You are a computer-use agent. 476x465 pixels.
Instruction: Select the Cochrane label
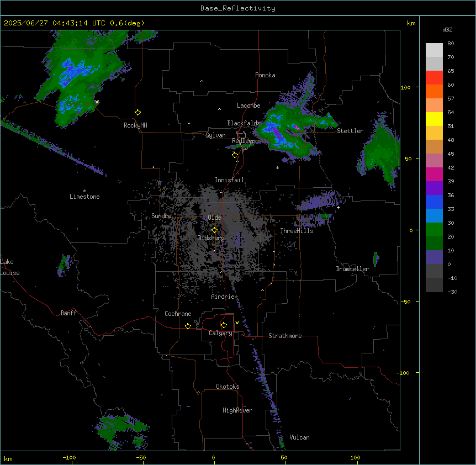tap(178, 314)
